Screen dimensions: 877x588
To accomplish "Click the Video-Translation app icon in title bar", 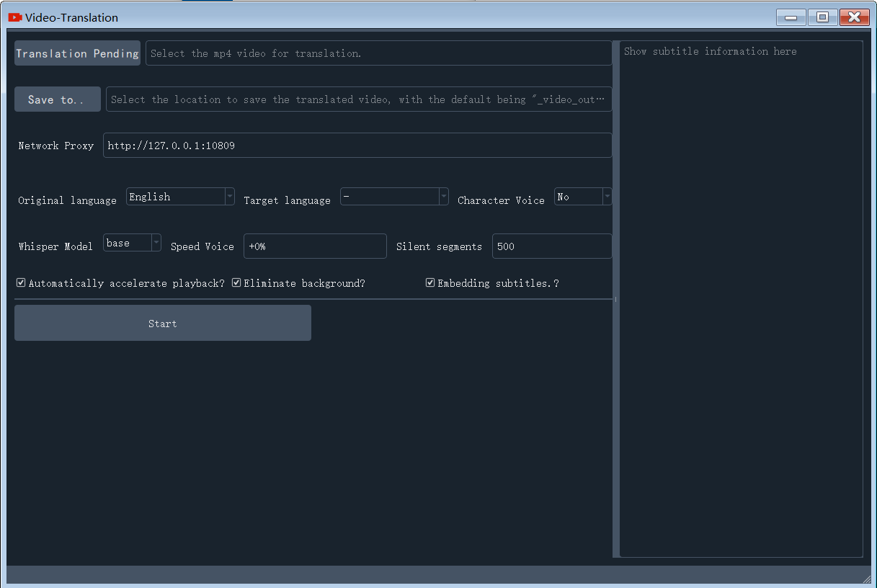I will tap(15, 17).
